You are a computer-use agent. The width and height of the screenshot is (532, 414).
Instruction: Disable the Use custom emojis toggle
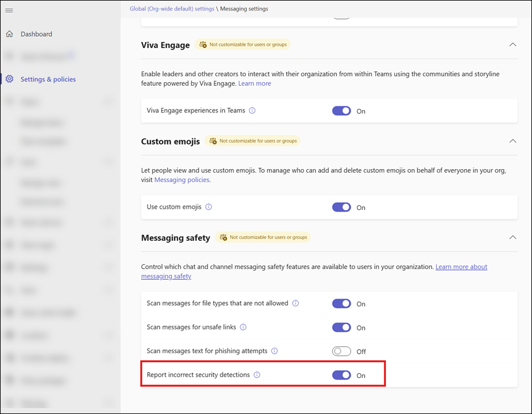[x=342, y=207]
